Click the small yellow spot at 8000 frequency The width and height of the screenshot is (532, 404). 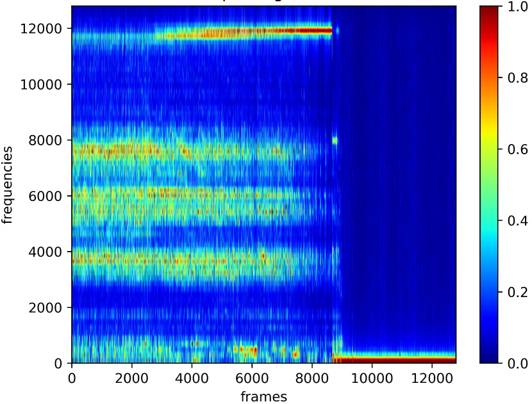pyautogui.click(x=335, y=140)
